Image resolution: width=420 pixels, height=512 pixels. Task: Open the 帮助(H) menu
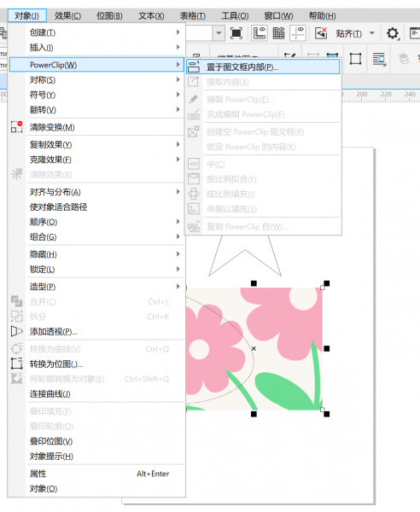(x=322, y=15)
